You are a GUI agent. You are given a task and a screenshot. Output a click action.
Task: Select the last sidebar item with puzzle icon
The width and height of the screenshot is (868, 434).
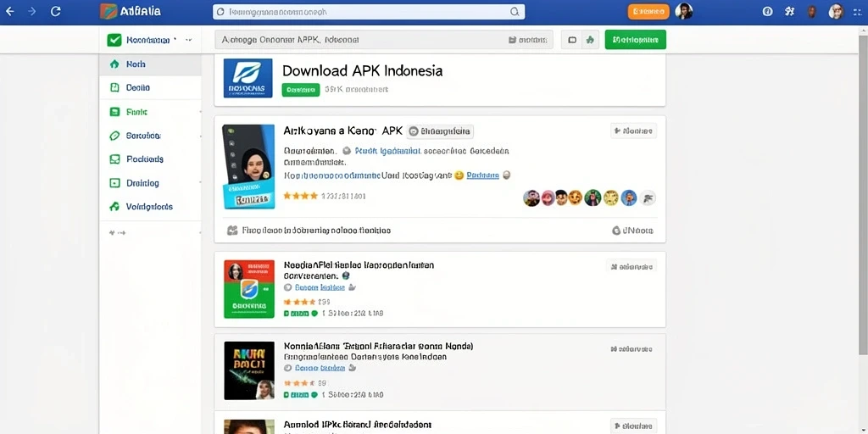pyautogui.click(x=151, y=207)
